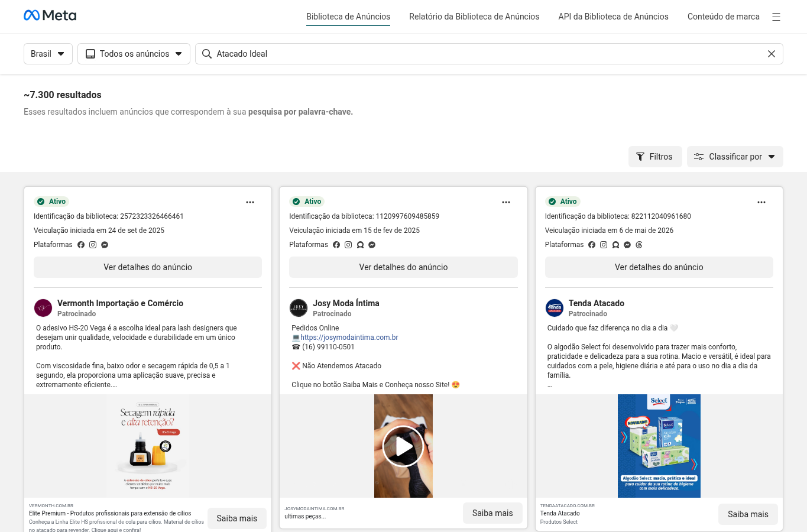Image resolution: width=807 pixels, height=532 pixels.
Task: Go to Conteúdo de marca
Action: pyautogui.click(x=723, y=17)
